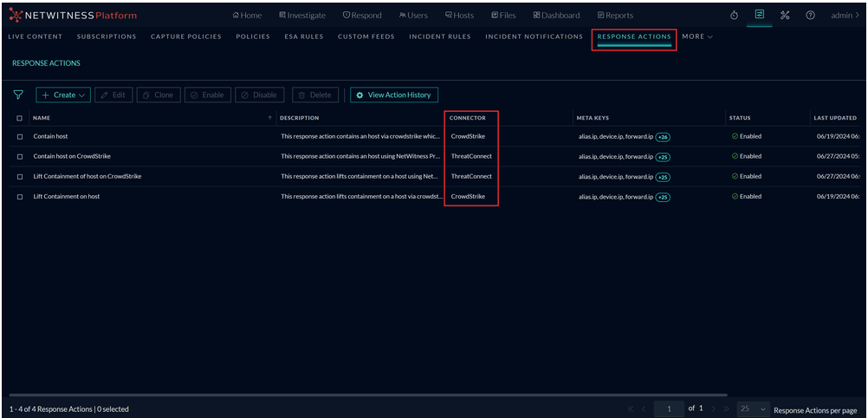Go to next page arrow
The height and width of the screenshot is (418, 868).
tap(713, 408)
